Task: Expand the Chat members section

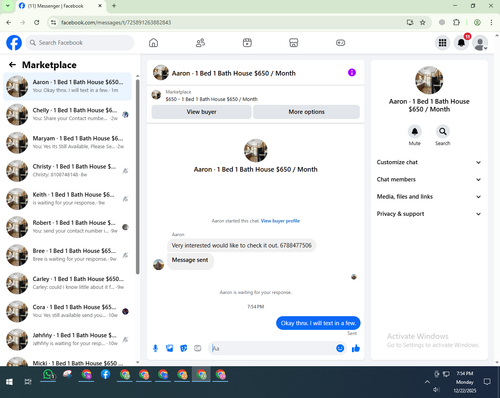Action: pos(429,179)
